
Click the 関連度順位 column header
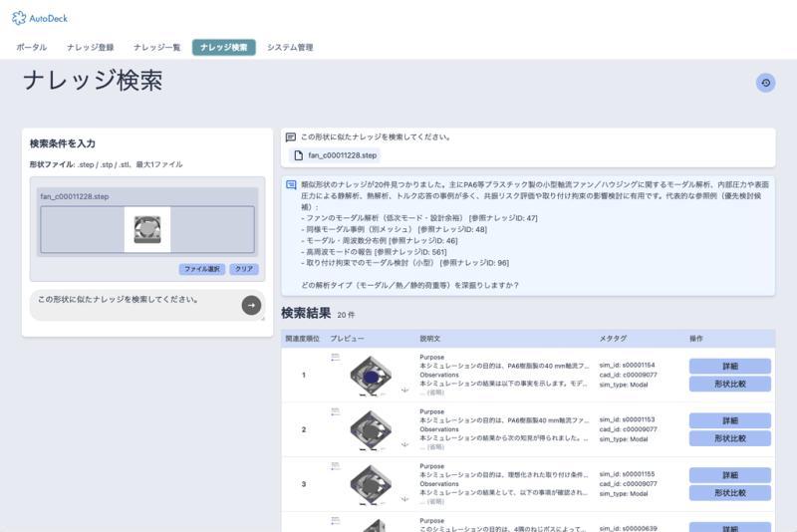303,339
